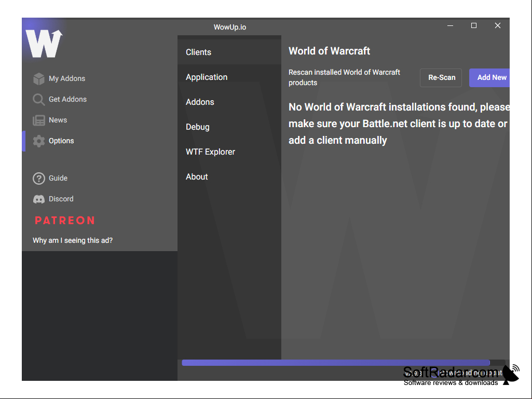
Task: Click the News newspaper icon
Action: 39,120
